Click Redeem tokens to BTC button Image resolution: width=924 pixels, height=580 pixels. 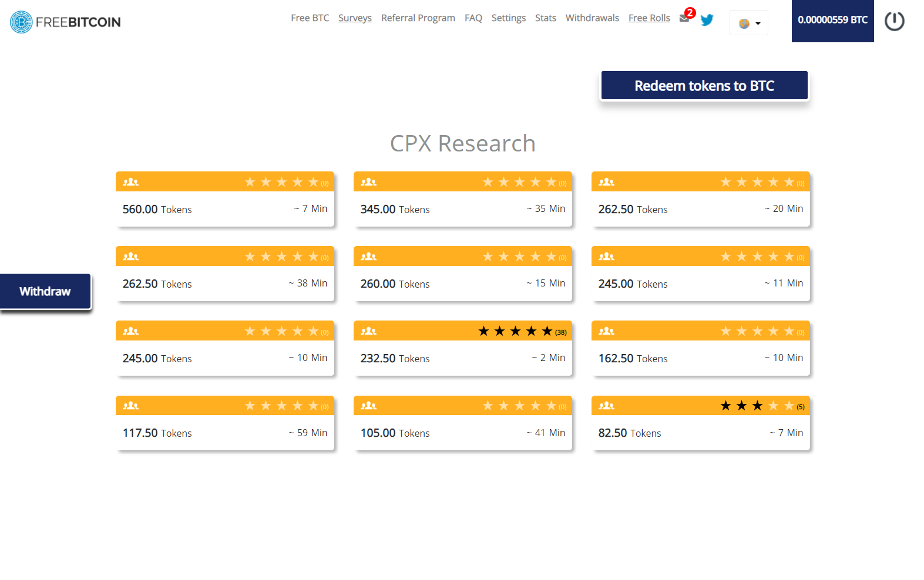click(x=704, y=86)
